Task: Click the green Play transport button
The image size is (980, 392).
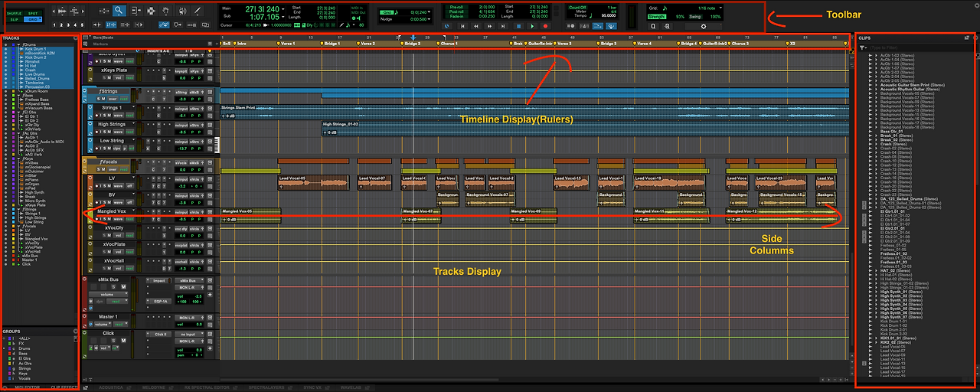Action: 532,26
